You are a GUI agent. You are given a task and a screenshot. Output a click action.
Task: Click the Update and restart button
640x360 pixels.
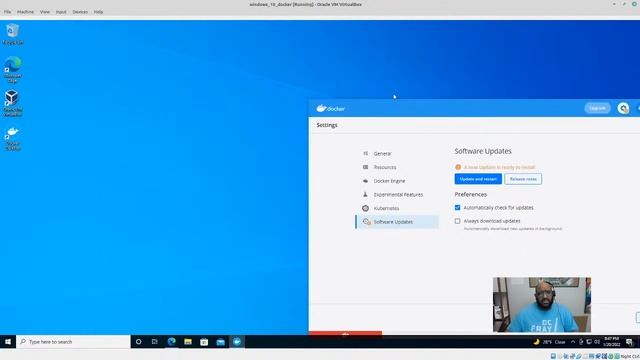click(x=478, y=179)
